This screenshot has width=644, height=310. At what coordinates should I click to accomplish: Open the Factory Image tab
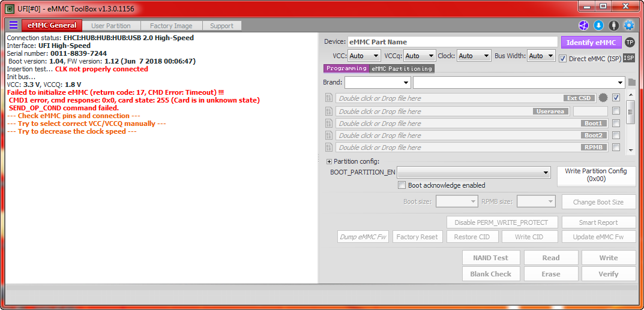point(171,25)
